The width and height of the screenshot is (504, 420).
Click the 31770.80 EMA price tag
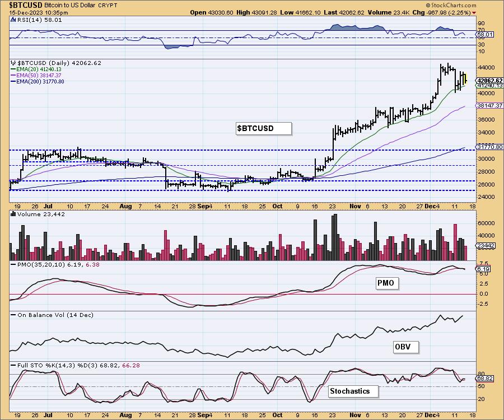point(489,147)
